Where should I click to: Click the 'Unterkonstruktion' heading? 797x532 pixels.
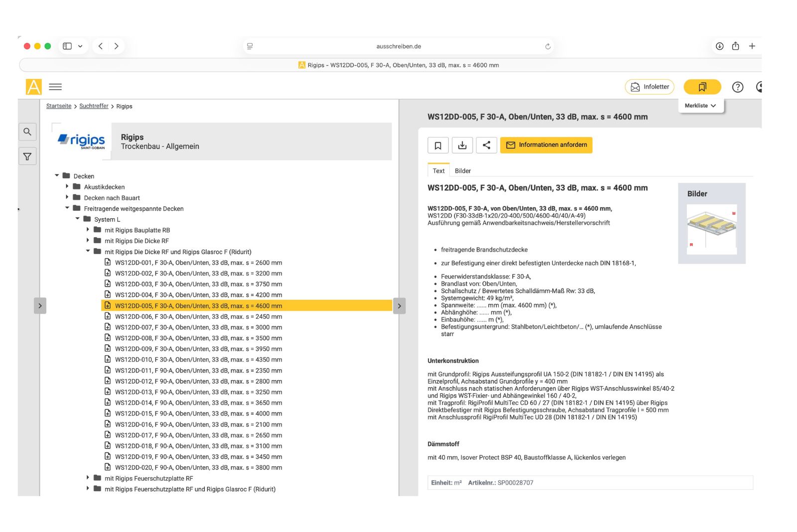(x=453, y=361)
